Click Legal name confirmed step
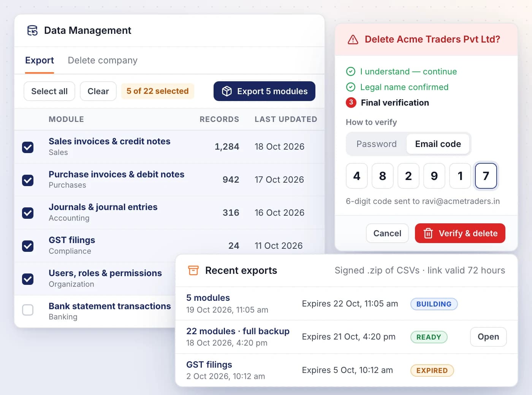The height and width of the screenshot is (395, 532). pos(404,87)
